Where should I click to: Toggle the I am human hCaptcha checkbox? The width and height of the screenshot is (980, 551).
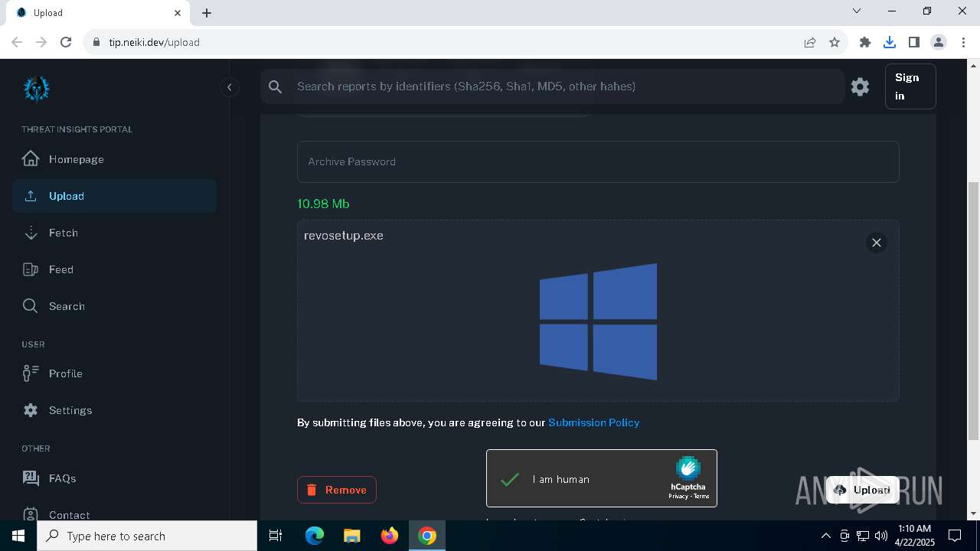coord(510,480)
